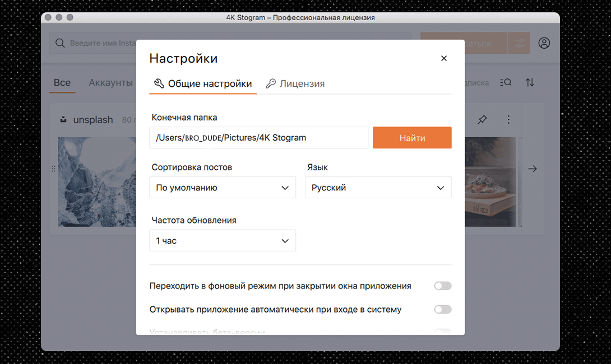Click the sort order arrows icon

(x=530, y=82)
